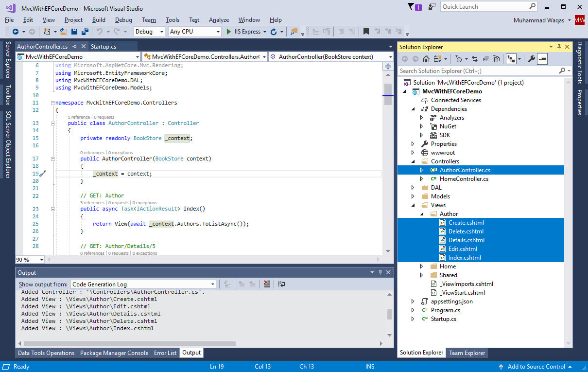Save the current file with Save icon

click(x=74, y=32)
